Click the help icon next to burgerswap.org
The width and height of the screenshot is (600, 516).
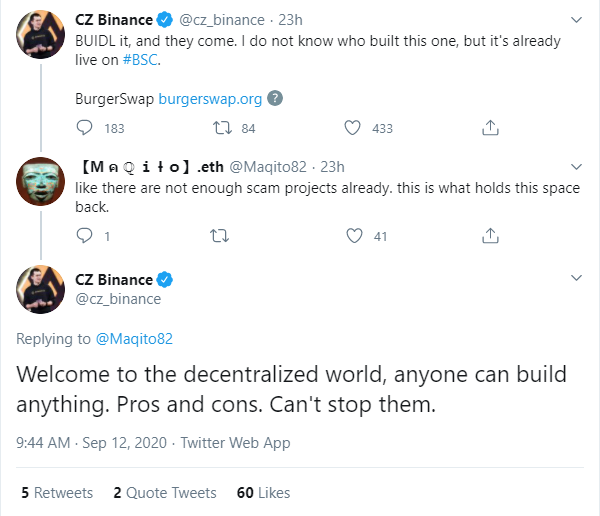[x=276, y=99]
